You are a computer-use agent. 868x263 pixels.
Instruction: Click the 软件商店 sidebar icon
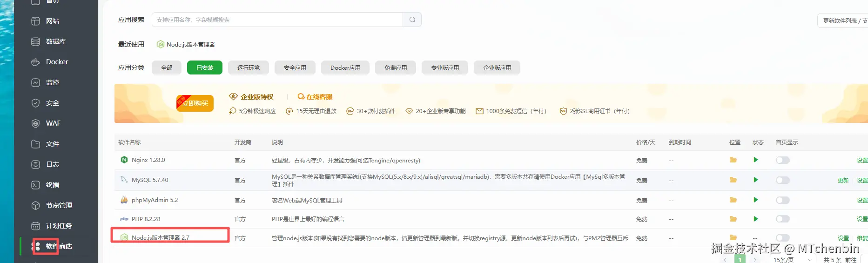[x=36, y=246]
